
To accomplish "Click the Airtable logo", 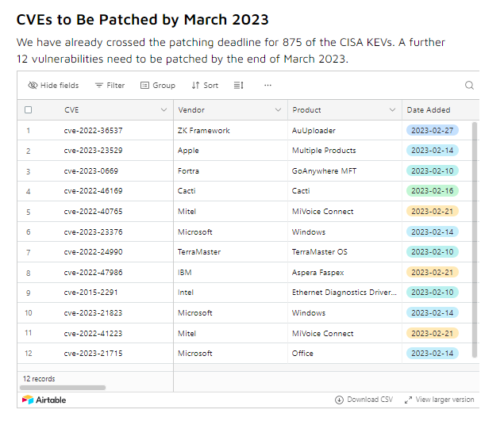I will (44, 400).
